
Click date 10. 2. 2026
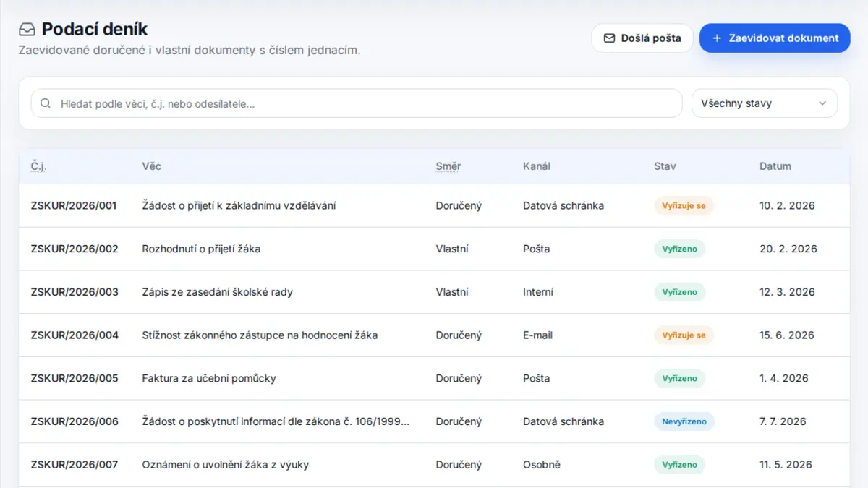[787, 205]
